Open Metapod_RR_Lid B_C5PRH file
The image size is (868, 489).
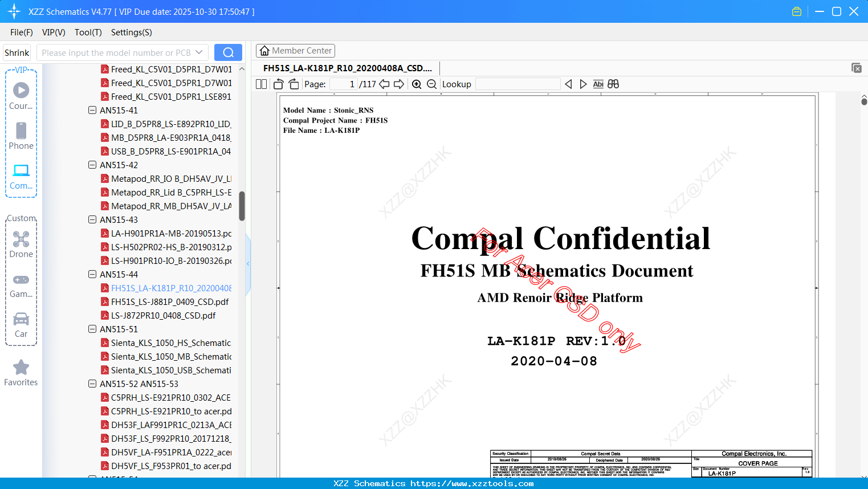166,192
